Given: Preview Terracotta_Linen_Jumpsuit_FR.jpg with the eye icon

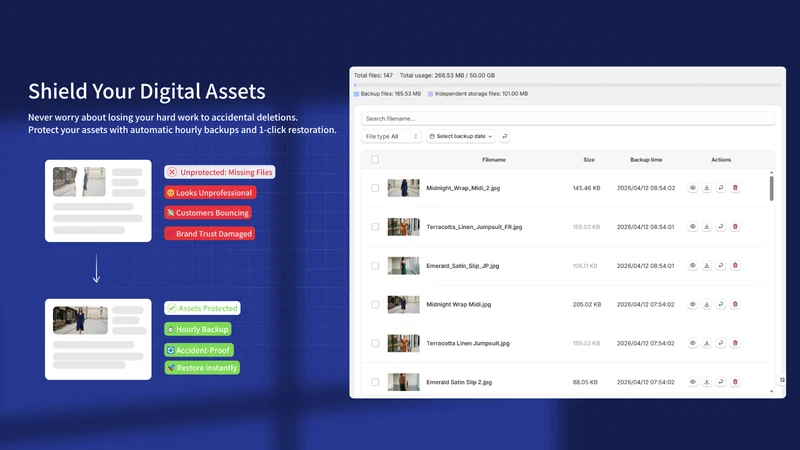Looking at the screenshot, I should click(692, 227).
